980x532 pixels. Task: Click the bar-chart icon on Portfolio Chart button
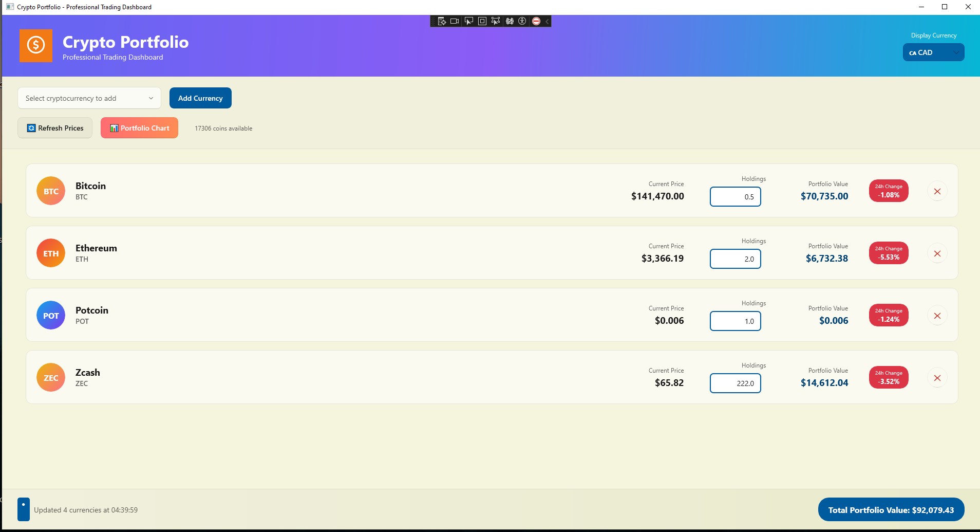(x=114, y=128)
